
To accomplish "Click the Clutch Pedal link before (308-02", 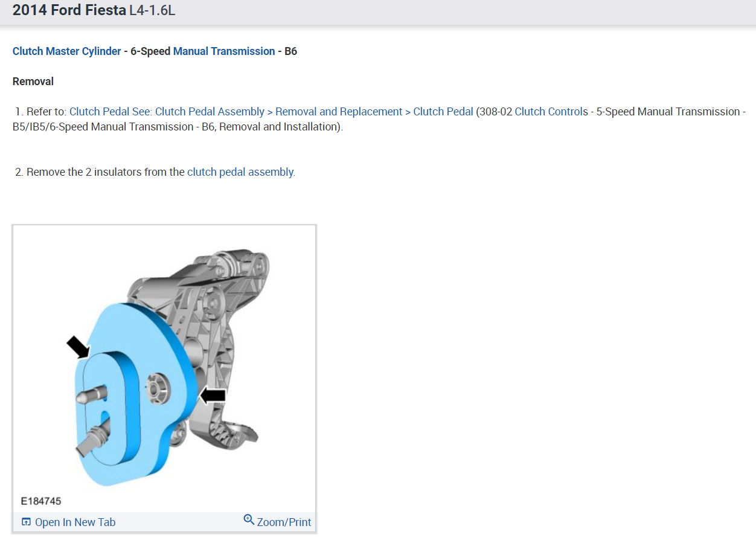I will (x=443, y=112).
